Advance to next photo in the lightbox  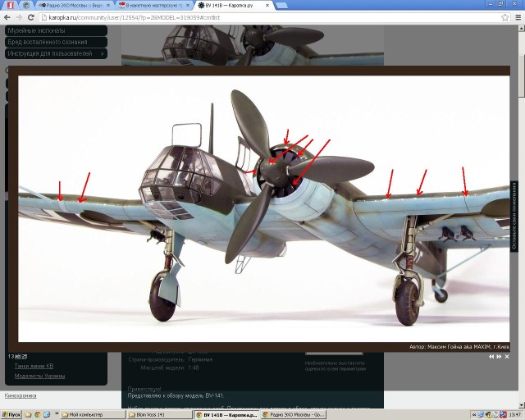tap(500, 357)
